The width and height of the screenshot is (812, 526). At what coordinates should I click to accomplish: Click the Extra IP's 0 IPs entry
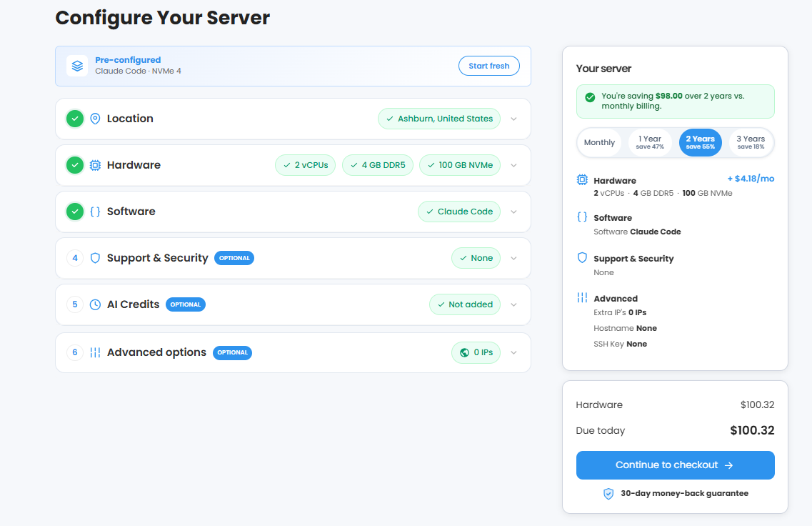pyautogui.click(x=620, y=312)
